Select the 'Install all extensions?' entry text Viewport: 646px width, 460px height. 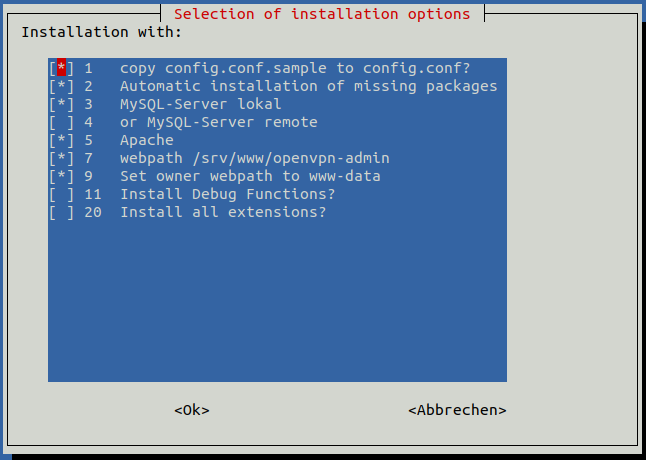coord(223,212)
